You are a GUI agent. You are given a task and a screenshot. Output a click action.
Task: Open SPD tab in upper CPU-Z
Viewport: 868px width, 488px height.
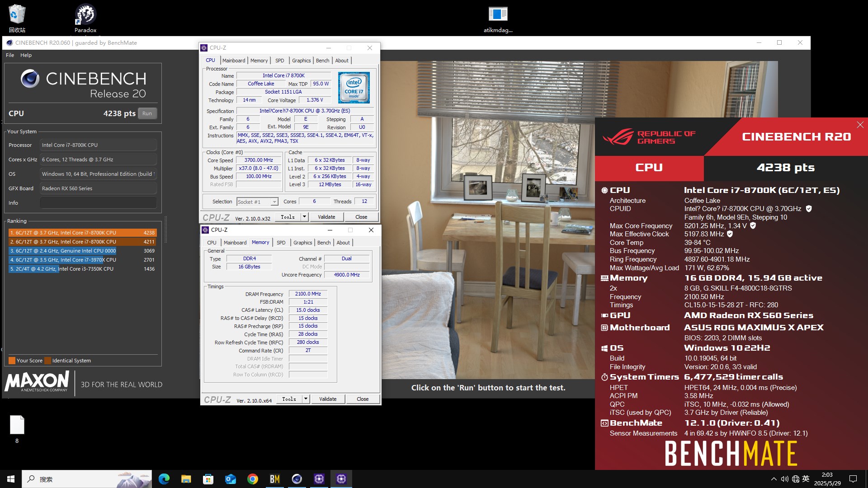coord(280,61)
